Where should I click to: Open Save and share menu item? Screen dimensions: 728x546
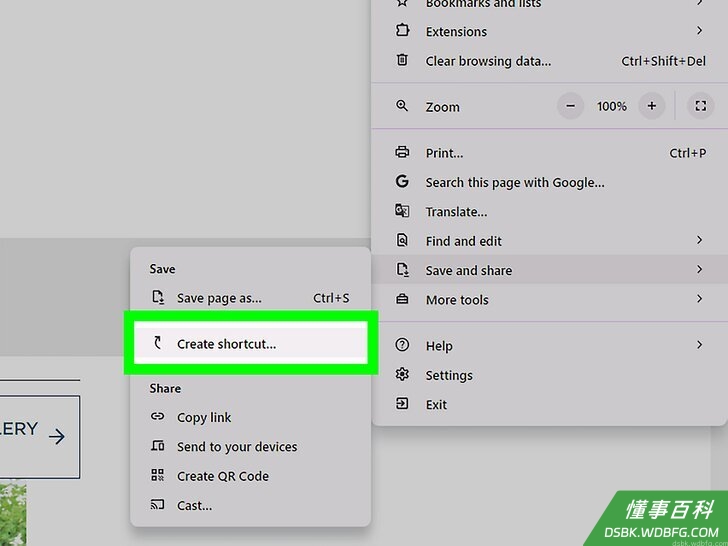click(549, 270)
